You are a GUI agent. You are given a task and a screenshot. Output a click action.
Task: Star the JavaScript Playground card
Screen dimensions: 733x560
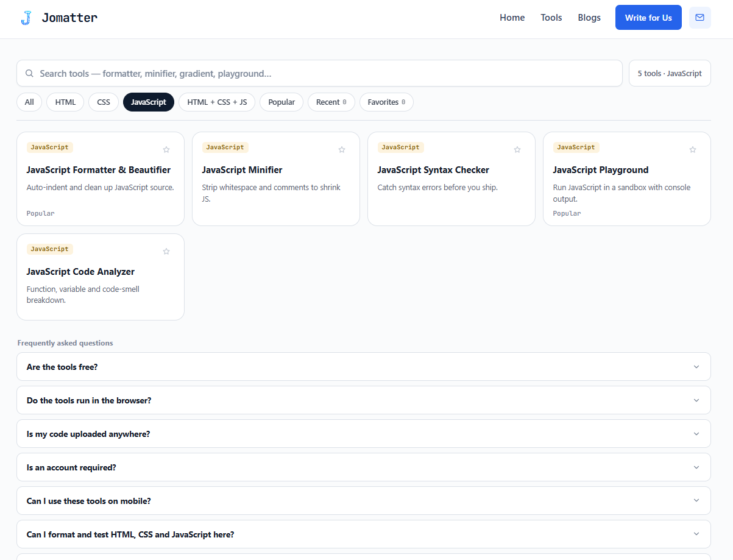point(693,149)
